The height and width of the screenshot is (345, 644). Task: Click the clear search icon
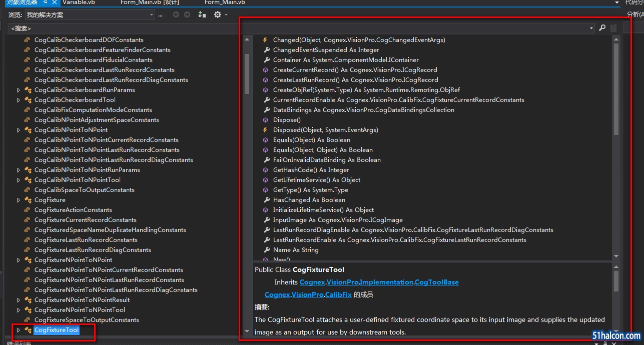(613, 28)
